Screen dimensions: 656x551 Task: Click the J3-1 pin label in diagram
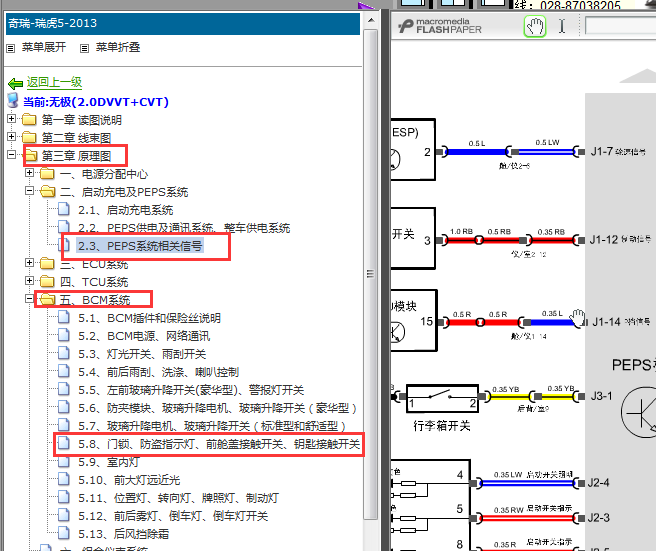pos(601,396)
